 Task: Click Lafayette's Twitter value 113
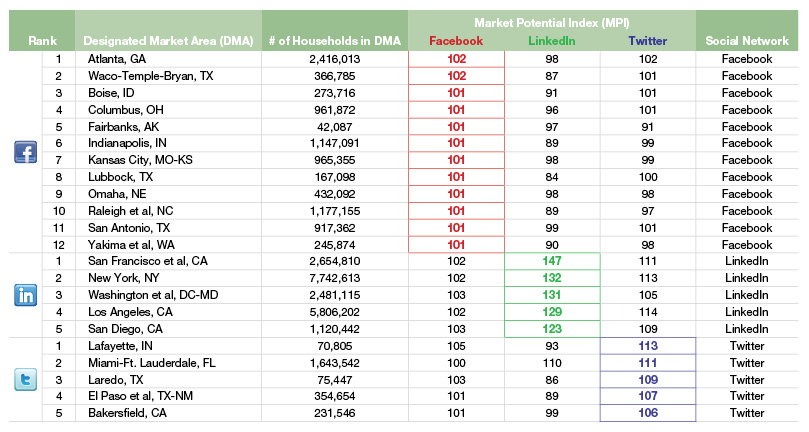click(x=647, y=345)
